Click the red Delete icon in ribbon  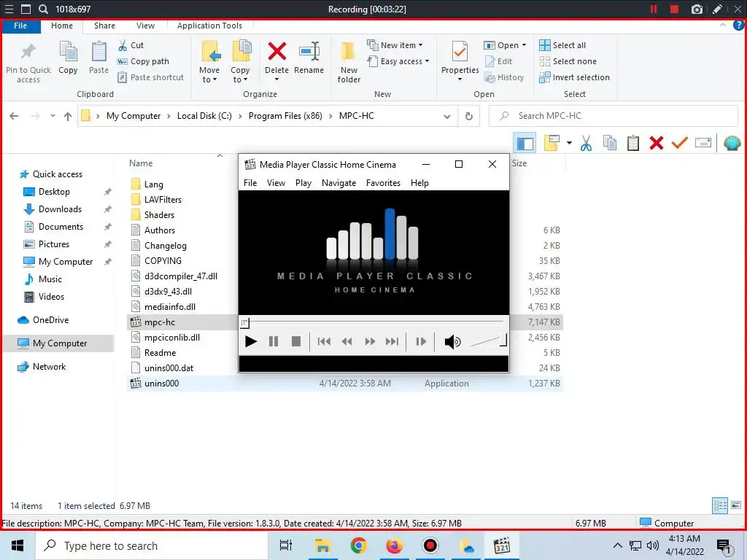276,52
